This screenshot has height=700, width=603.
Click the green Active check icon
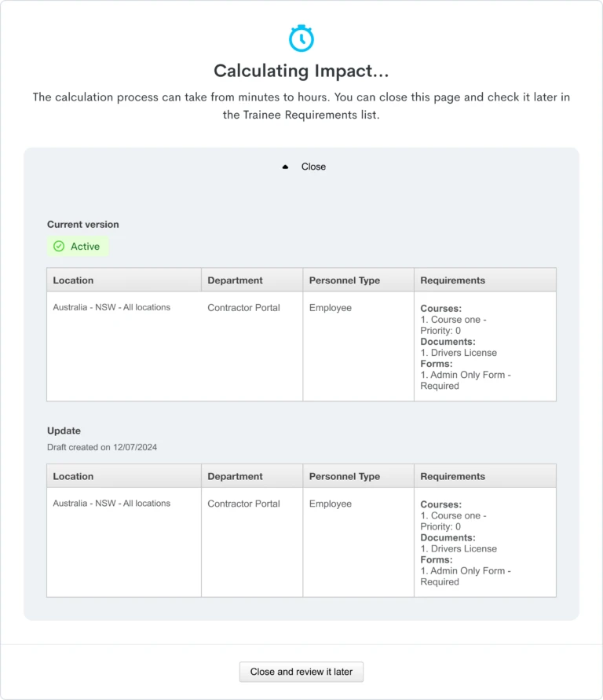[59, 247]
